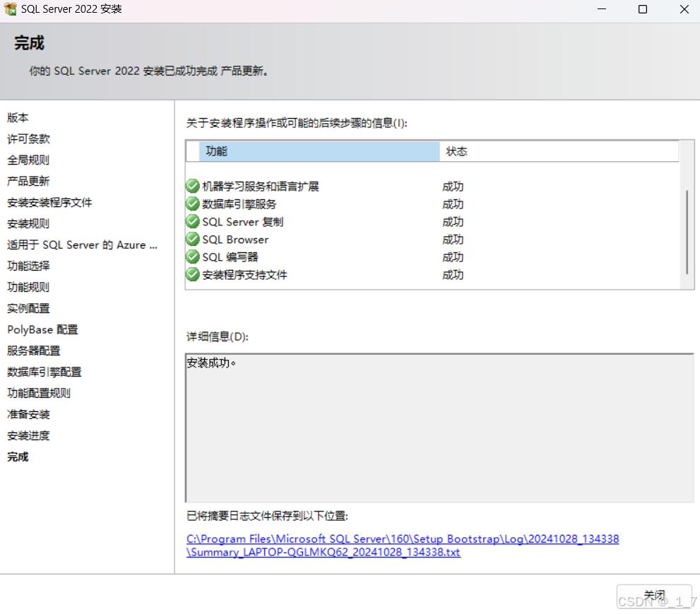Image resolution: width=700 pixels, height=614 pixels.
Task: Click the success icon beside SQL Browser
Action: click(x=192, y=239)
